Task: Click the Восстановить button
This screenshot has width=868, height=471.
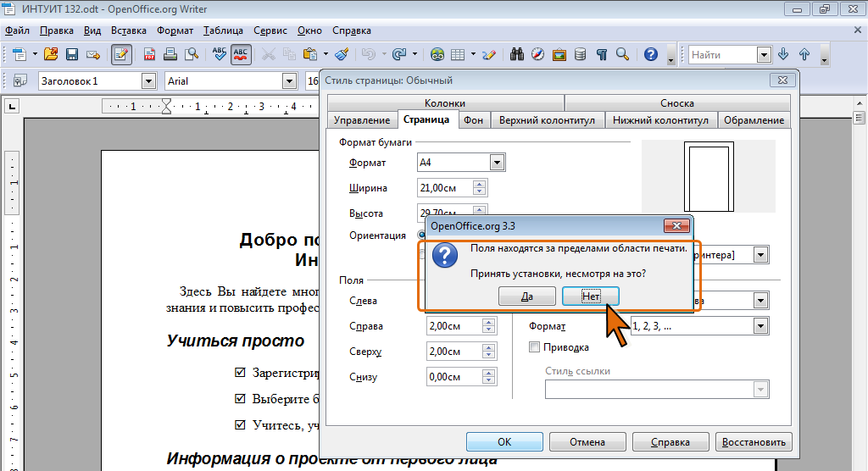Action: (x=754, y=441)
